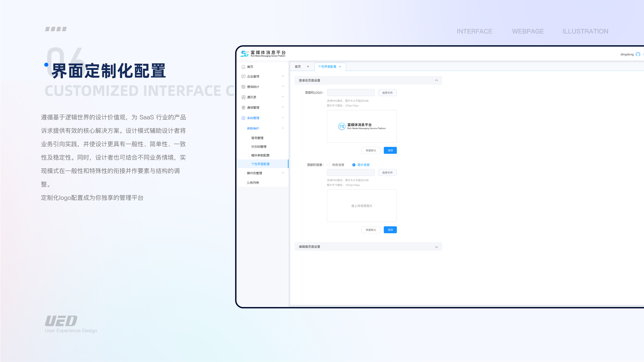This screenshot has height=362, width=644.
Task: Click 恢复默认 under the logo preview
Action: coord(371,150)
